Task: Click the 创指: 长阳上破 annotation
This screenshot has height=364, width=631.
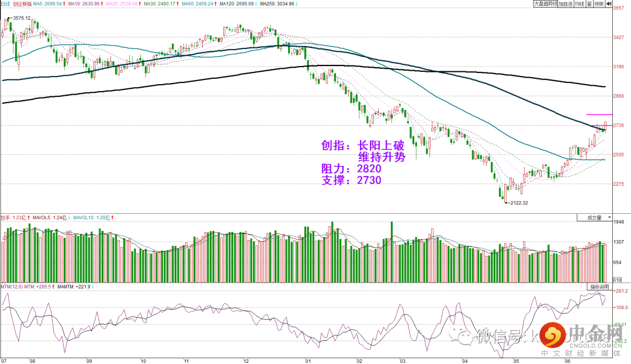Action: (x=363, y=145)
